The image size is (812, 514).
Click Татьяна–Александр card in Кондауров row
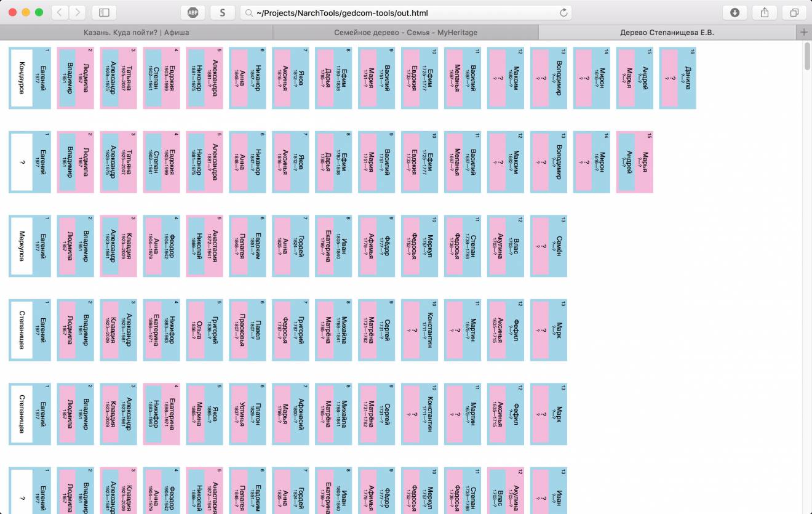[119, 79]
